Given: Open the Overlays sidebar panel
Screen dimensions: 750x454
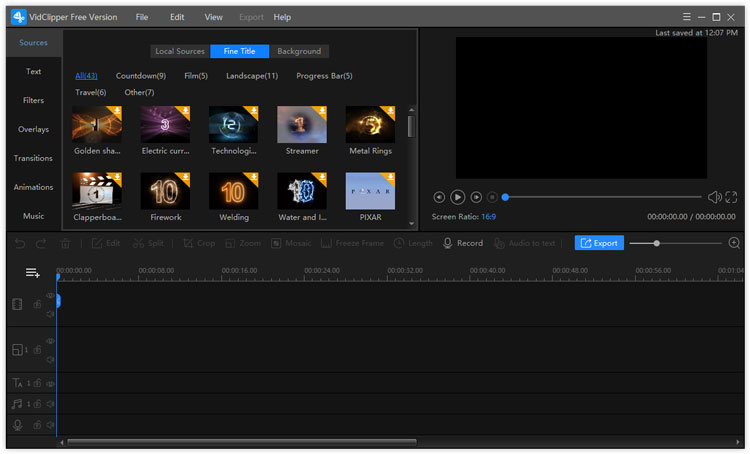Looking at the screenshot, I should (33, 129).
